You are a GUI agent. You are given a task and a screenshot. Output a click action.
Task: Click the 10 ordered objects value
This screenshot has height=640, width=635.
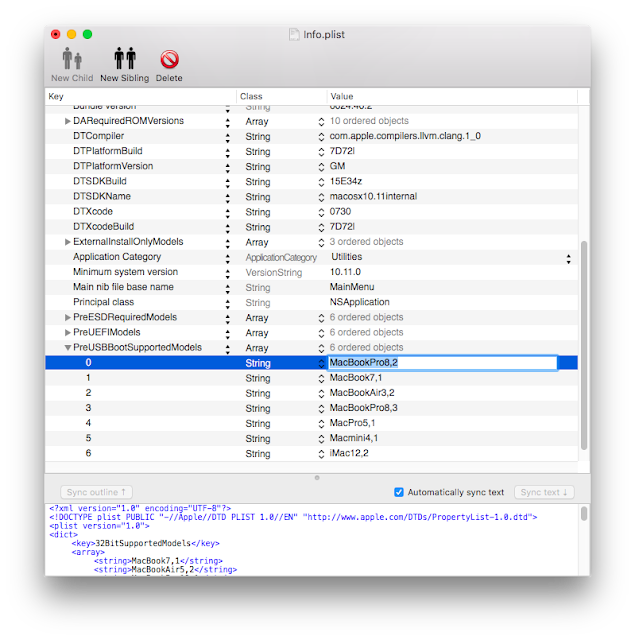tap(369, 121)
